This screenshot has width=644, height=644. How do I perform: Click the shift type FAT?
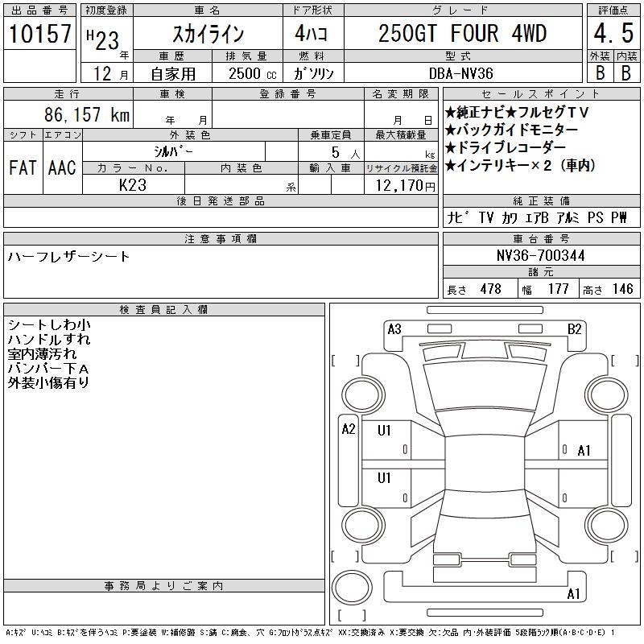tap(23, 168)
